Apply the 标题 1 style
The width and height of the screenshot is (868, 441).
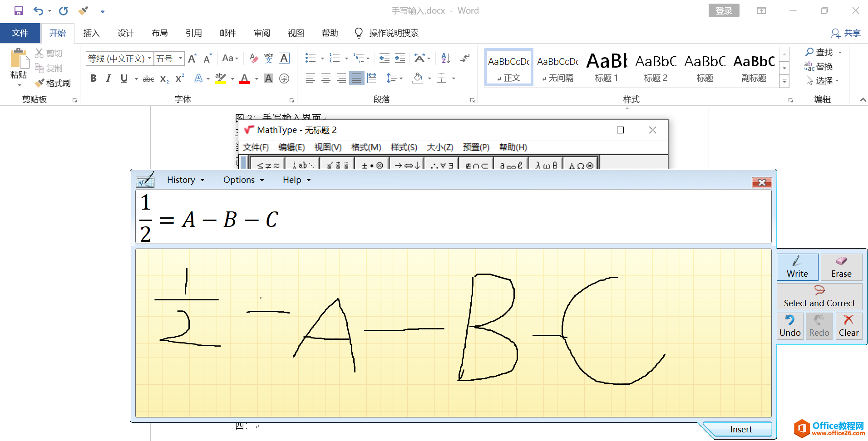coord(606,67)
